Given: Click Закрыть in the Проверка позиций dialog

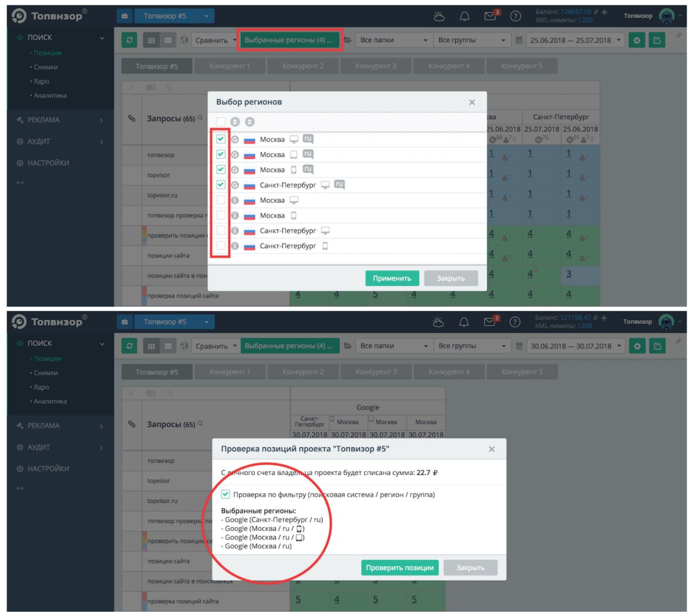Looking at the screenshot, I should [x=470, y=567].
